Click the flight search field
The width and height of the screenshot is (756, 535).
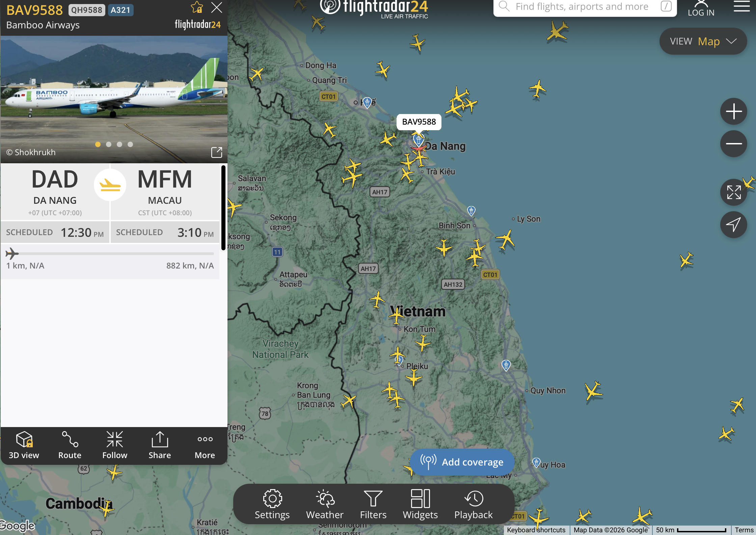(x=585, y=7)
